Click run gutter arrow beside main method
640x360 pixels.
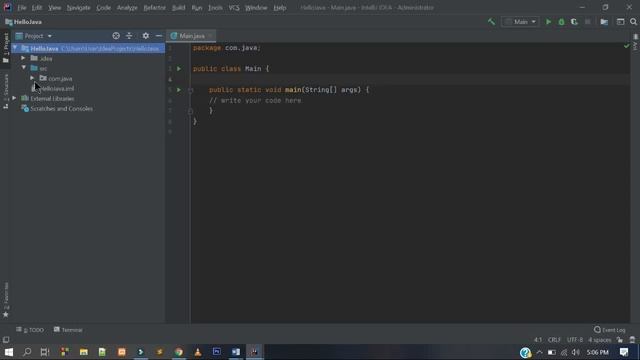pyautogui.click(x=179, y=89)
